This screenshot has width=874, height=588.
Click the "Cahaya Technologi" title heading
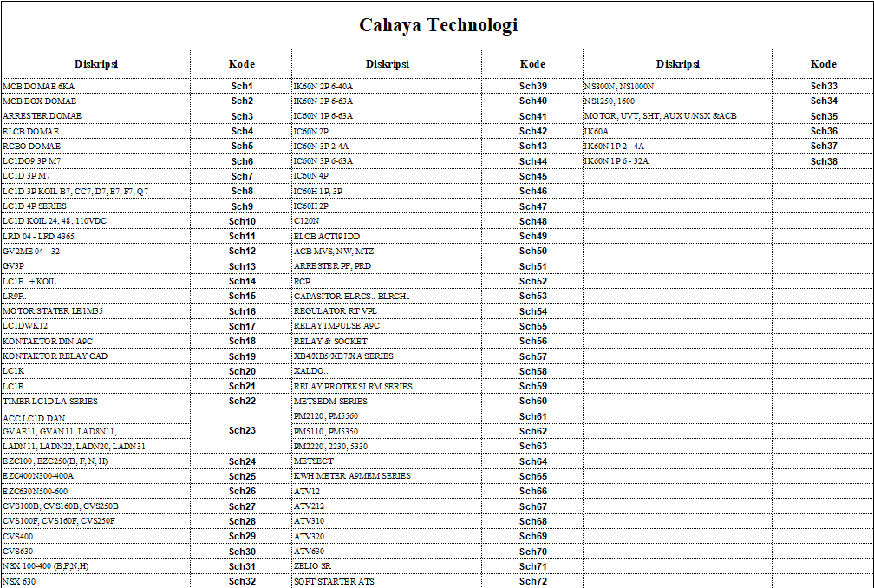pos(438,25)
